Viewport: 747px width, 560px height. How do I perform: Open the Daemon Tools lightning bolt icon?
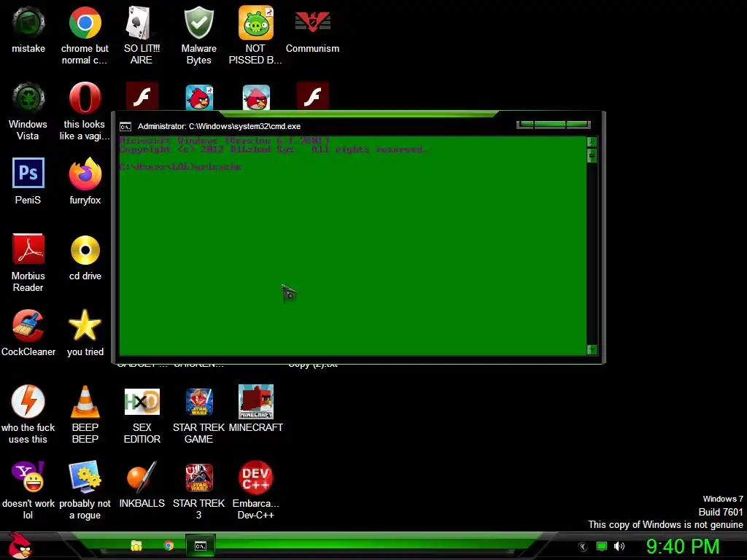(28, 402)
